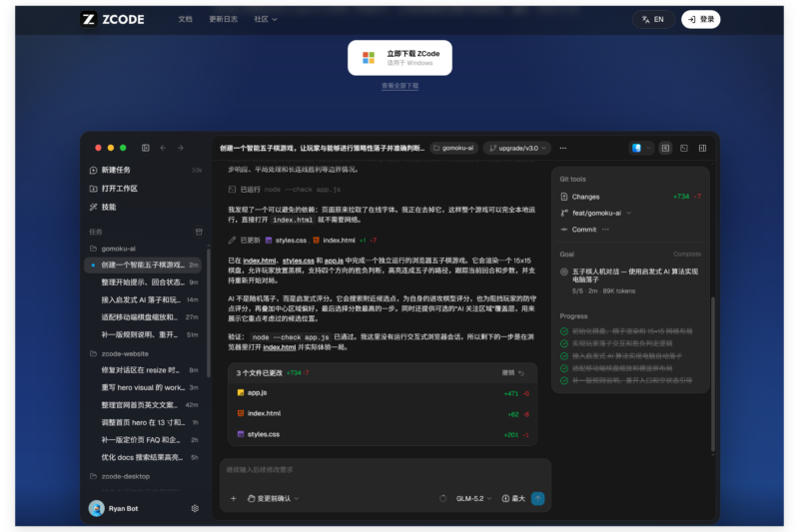
Task: Switch language with the EN button
Action: coord(653,19)
